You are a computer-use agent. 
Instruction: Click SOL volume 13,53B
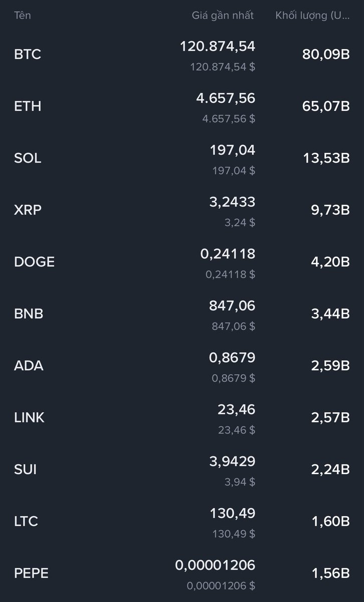click(x=326, y=159)
